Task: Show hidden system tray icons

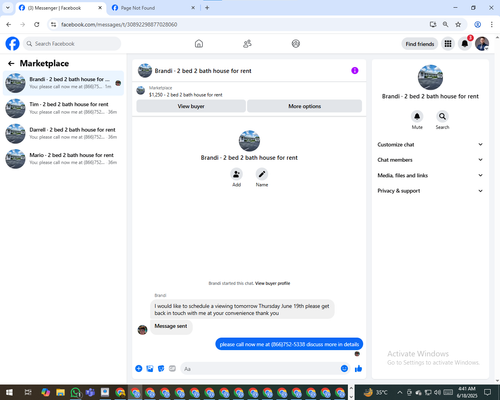Action: tap(400, 392)
